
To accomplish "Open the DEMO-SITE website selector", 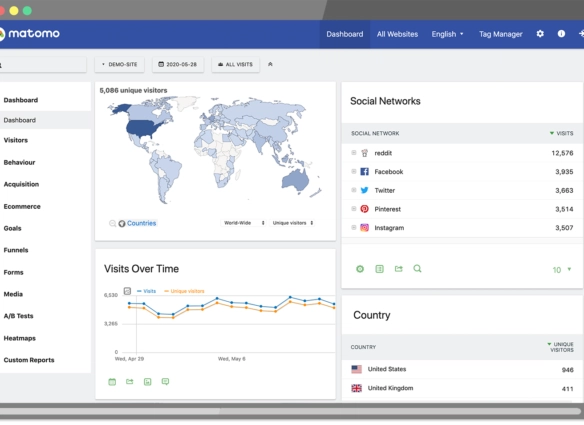I will (x=120, y=64).
